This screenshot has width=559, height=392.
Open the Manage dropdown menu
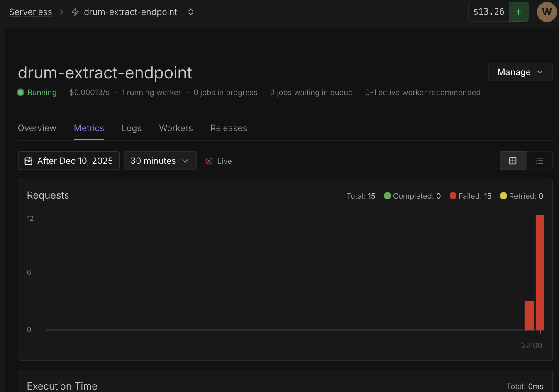(520, 72)
